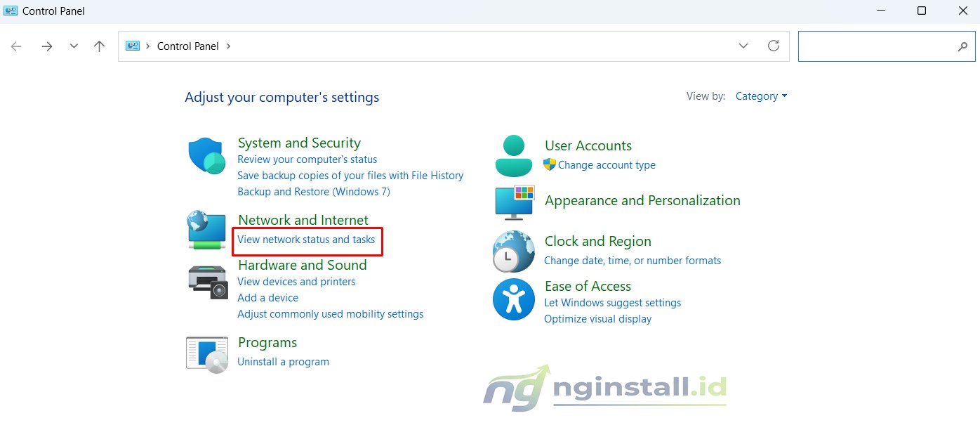Screen dimensions: 980x437
Task: Click the Network and Internet globe icon
Action: [x=206, y=230]
